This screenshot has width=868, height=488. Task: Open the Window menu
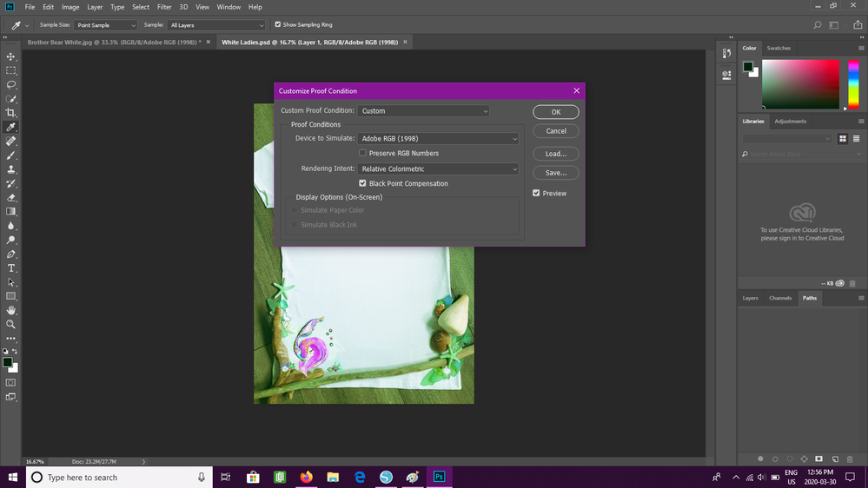(x=229, y=7)
